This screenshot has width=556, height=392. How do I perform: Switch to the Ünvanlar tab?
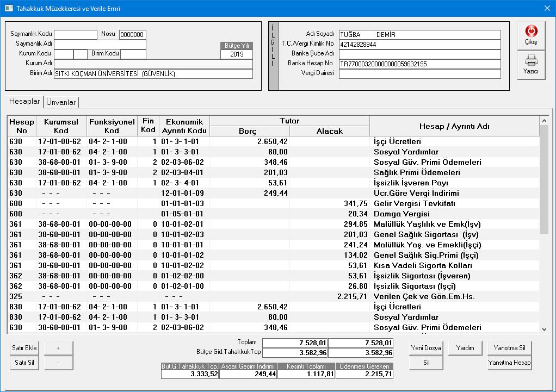(61, 102)
